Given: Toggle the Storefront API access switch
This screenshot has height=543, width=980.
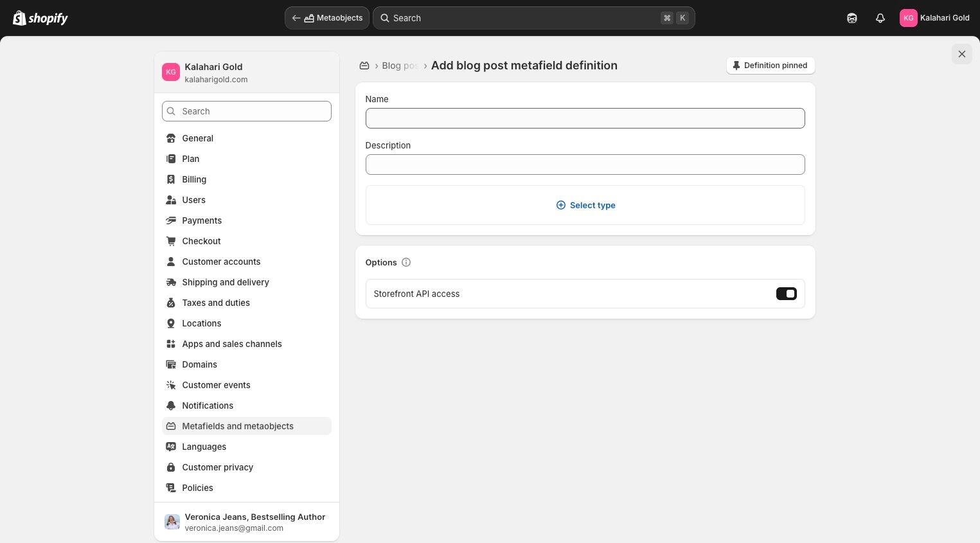Looking at the screenshot, I should click(786, 294).
